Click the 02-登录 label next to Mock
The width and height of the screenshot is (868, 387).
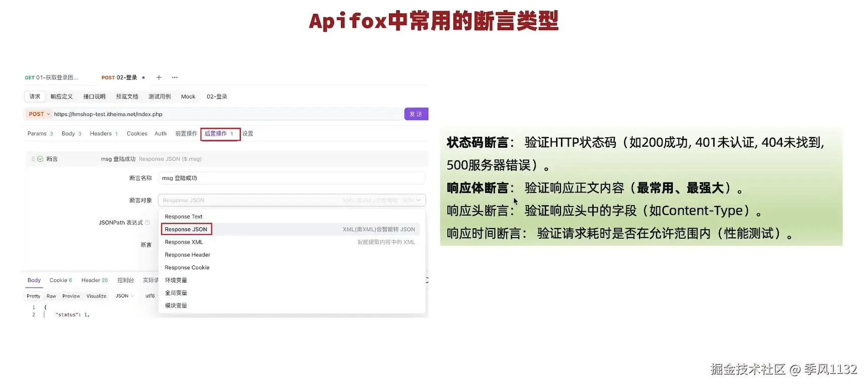[x=217, y=96]
